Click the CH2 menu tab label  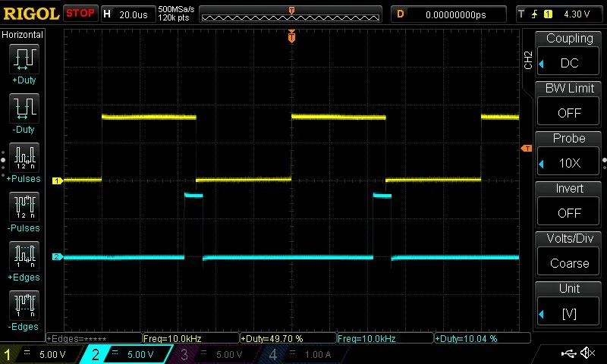pos(528,60)
